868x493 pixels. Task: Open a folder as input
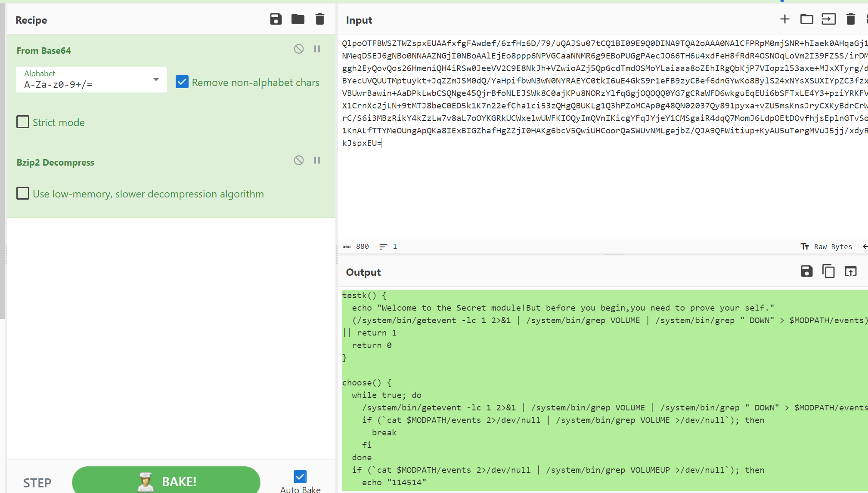[x=806, y=19]
